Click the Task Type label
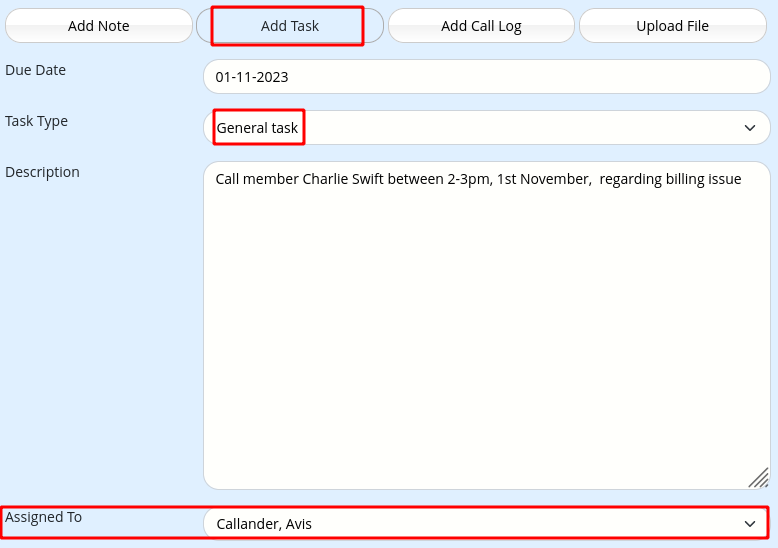Screen dimensions: 778x548 click(37, 121)
